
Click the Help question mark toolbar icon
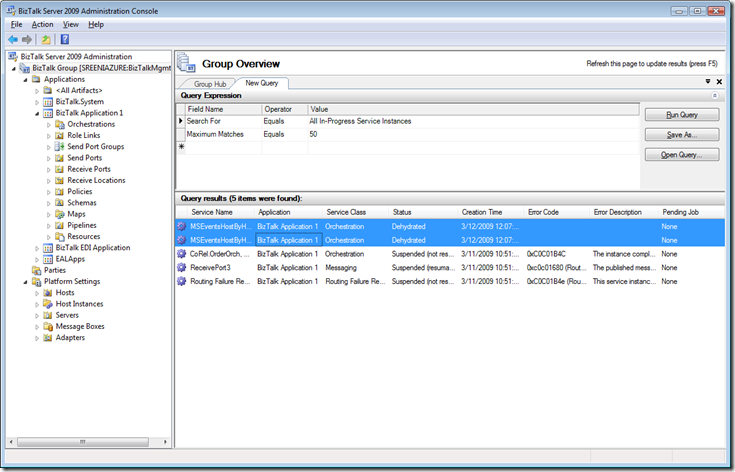point(65,39)
